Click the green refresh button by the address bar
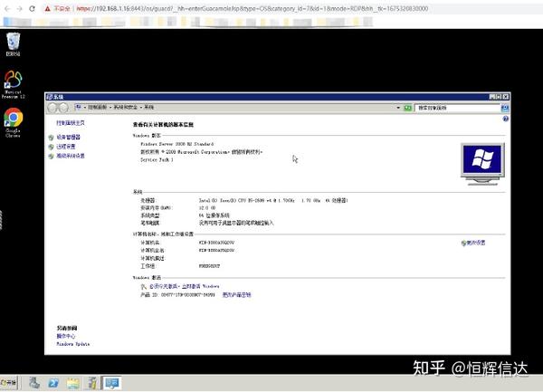The width and height of the screenshot is (543, 392). 407,108
